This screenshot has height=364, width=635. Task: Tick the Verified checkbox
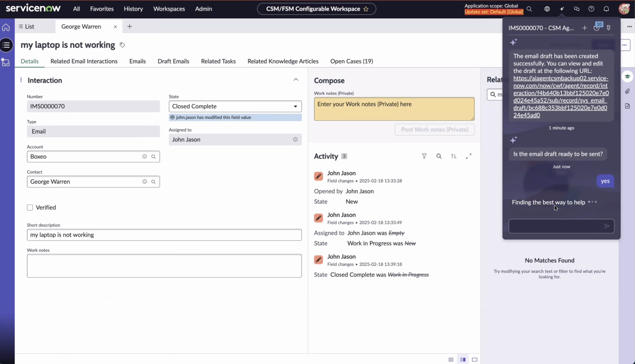(x=30, y=207)
